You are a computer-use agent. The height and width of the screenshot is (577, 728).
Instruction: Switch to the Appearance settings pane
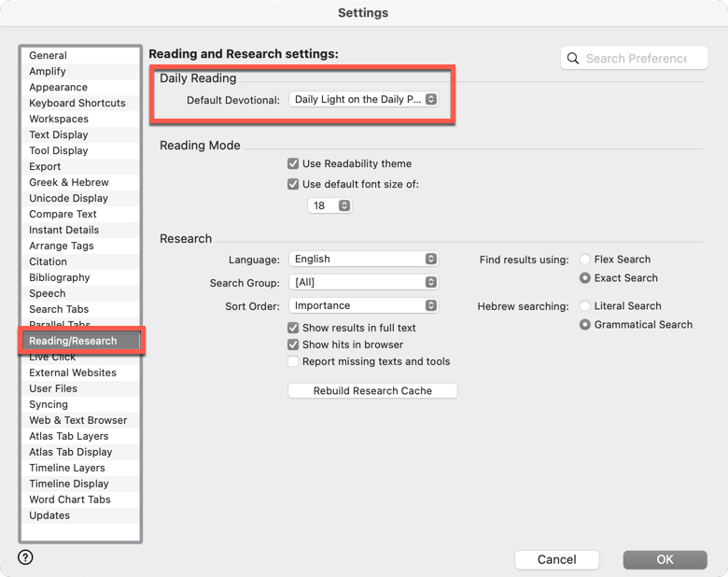pos(58,87)
